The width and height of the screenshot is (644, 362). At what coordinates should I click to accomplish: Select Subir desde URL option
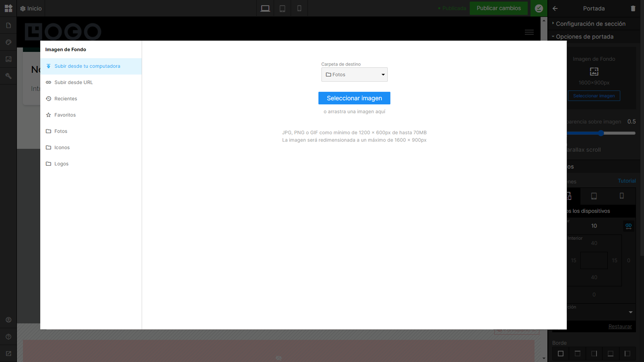pyautogui.click(x=91, y=82)
